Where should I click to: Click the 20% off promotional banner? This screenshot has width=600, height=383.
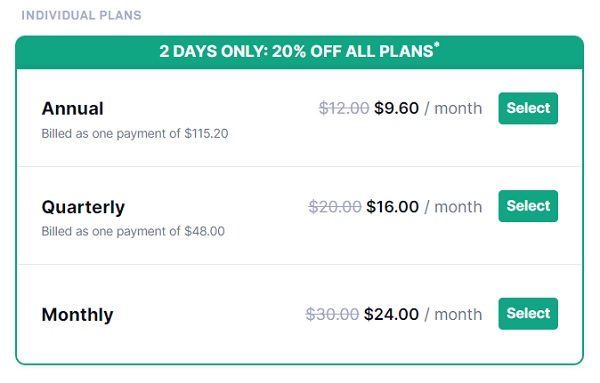(299, 52)
